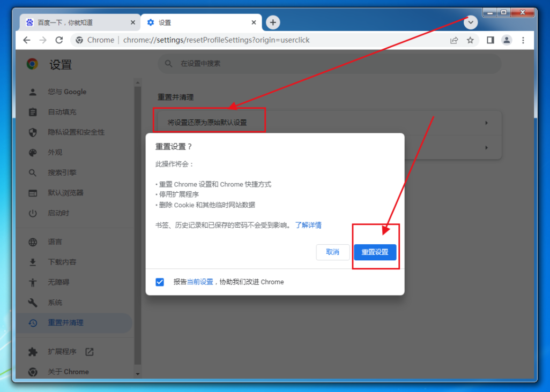Open 语言 settings section
This screenshot has width=550, height=392.
[75, 242]
